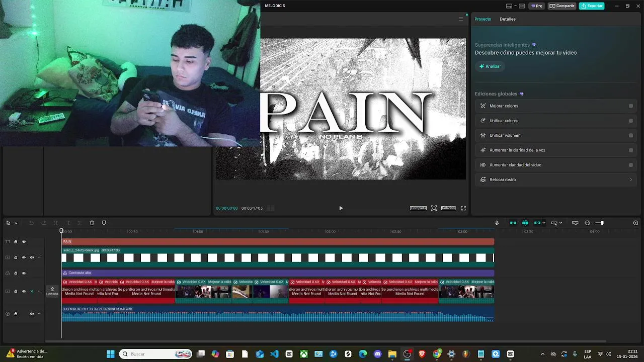This screenshot has height=362, width=644.
Task: Fit the timeline to the window
Action: click(575, 223)
